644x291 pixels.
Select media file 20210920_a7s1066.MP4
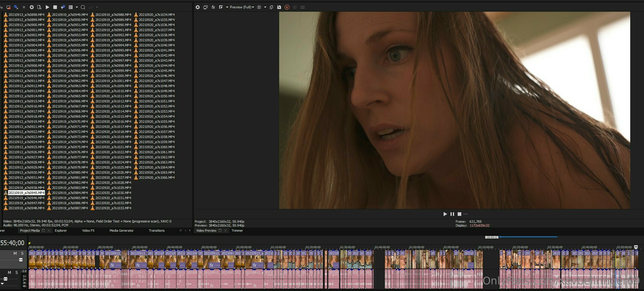156,178
